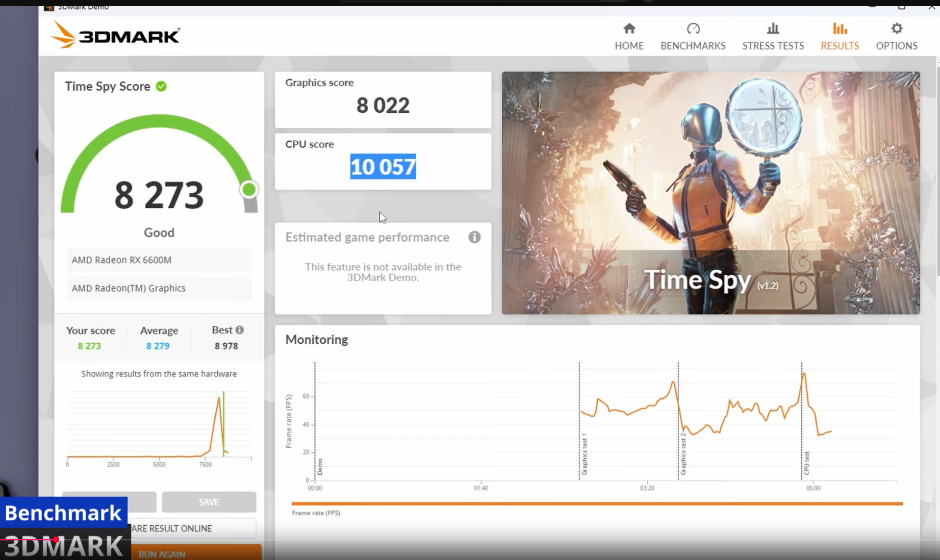Viewport: 940px width, 560px height.
Task: Open the Stress Tests tab
Action: tap(773, 36)
